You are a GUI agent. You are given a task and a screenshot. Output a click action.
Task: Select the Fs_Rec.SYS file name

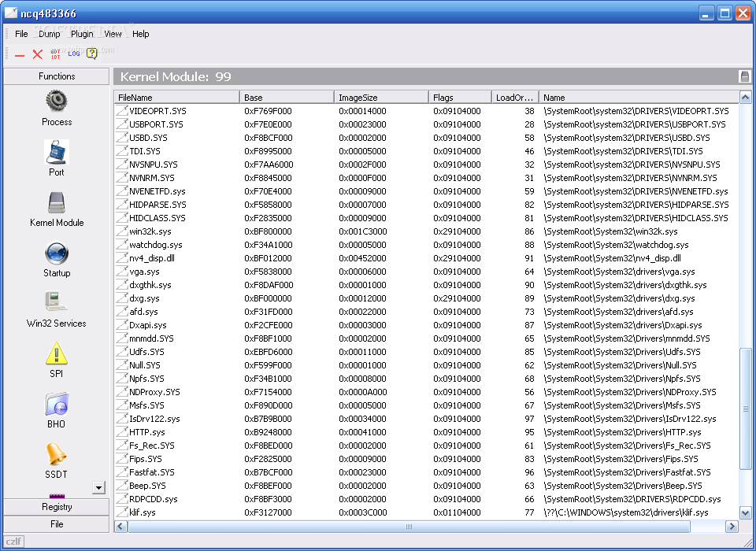152,446
